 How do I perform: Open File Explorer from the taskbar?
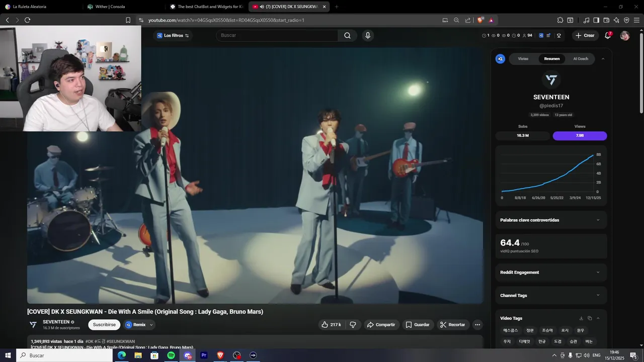(138, 355)
